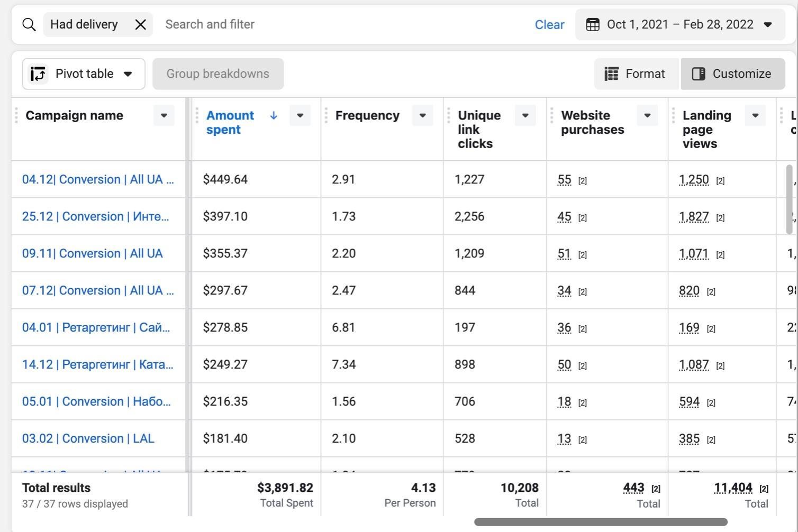Click landing page views value 1,250
Image resolution: width=798 pixels, height=532 pixels.
click(x=694, y=180)
